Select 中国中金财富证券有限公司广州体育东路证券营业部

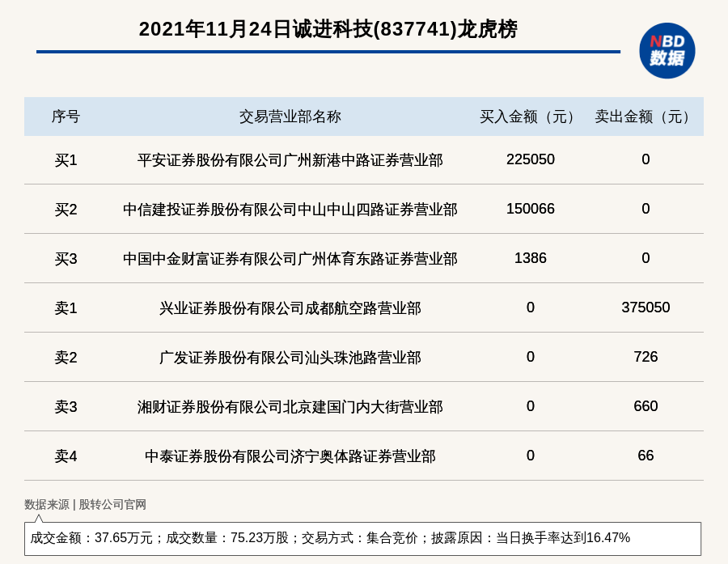(x=290, y=258)
